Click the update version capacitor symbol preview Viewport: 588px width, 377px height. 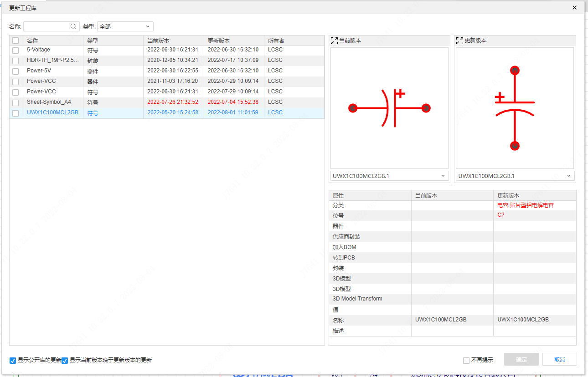coord(515,108)
